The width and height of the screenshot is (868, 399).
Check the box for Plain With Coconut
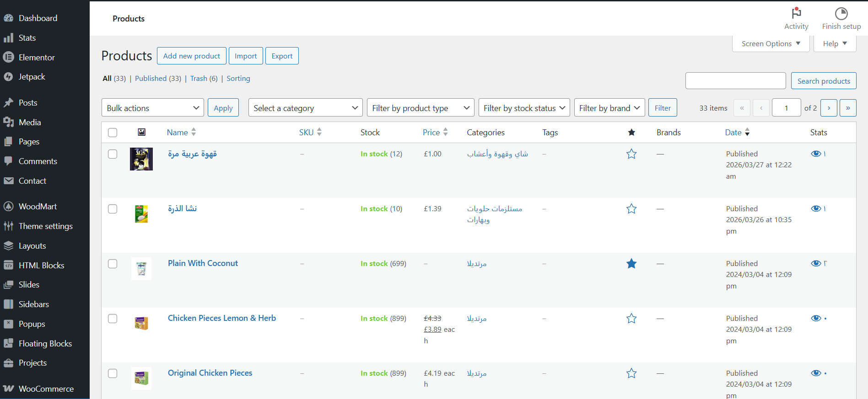click(113, 264)
